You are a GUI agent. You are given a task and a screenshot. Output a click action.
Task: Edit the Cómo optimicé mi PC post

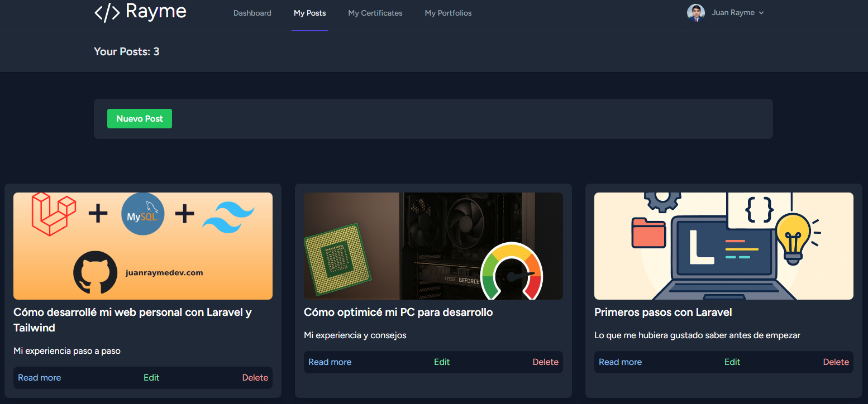tap(442, 362)
